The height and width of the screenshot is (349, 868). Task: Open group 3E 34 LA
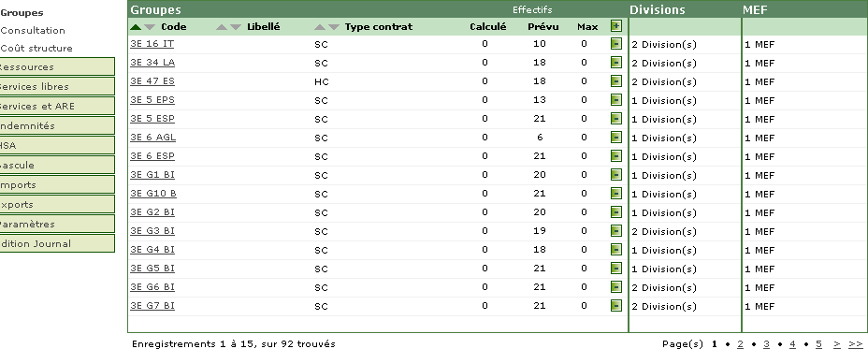click(x=152, y=62)
